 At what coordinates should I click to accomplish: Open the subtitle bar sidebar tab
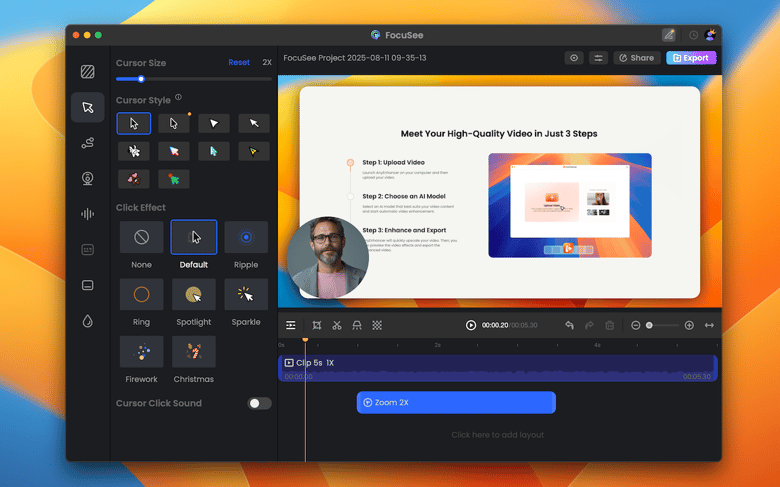coord(88,286)
